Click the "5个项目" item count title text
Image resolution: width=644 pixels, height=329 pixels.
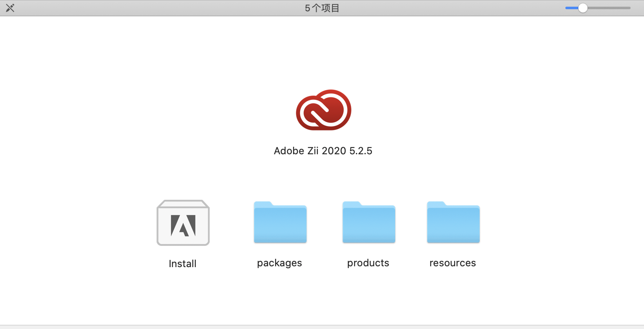[x=322, y=8]
